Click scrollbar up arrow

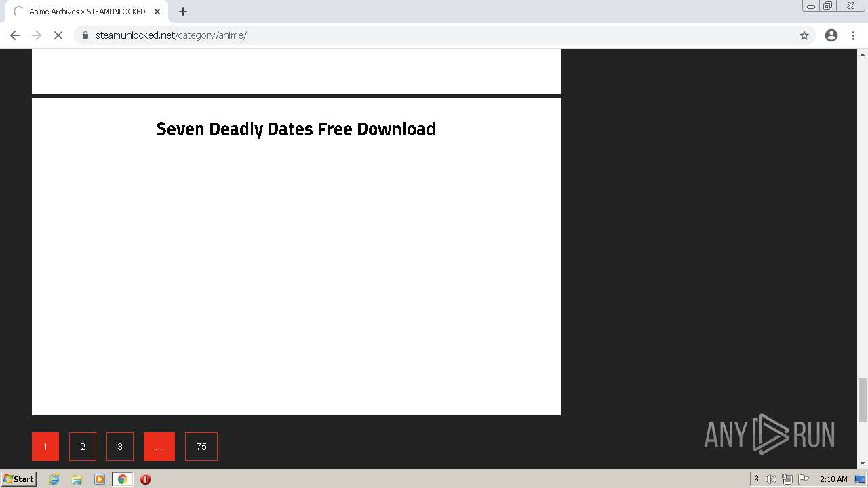tap(863, 54)
